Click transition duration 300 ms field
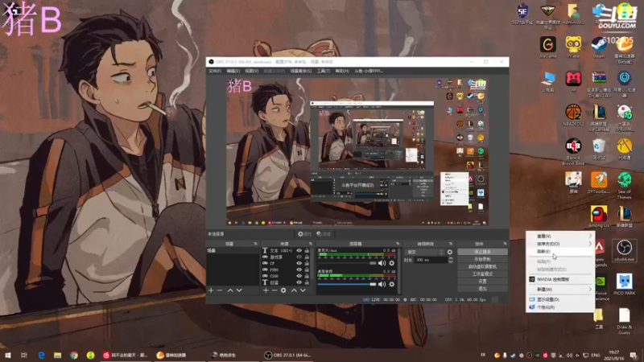The height and width of the screenshot is (362, 644). [431, 260]
